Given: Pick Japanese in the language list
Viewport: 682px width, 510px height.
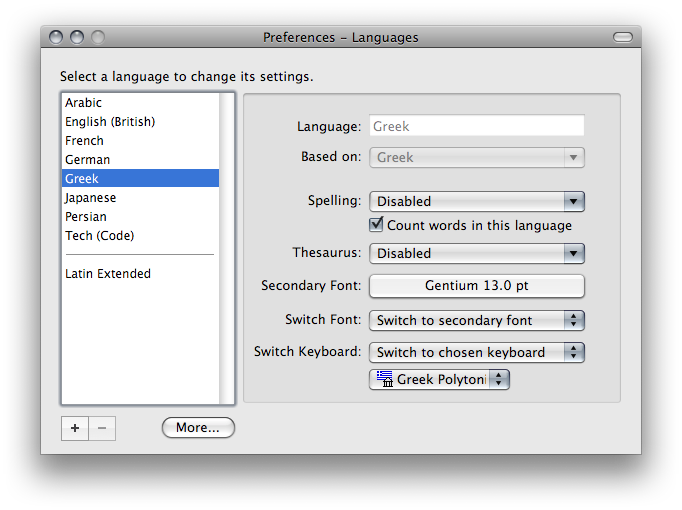Looking at the screenshot, I should pos(91,198).
